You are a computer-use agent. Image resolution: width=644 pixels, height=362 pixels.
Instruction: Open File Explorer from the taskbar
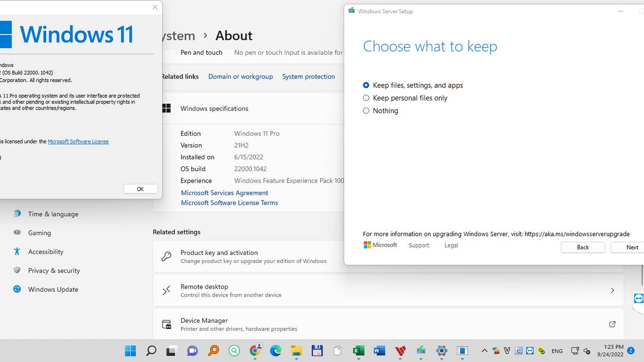point(296,350)
